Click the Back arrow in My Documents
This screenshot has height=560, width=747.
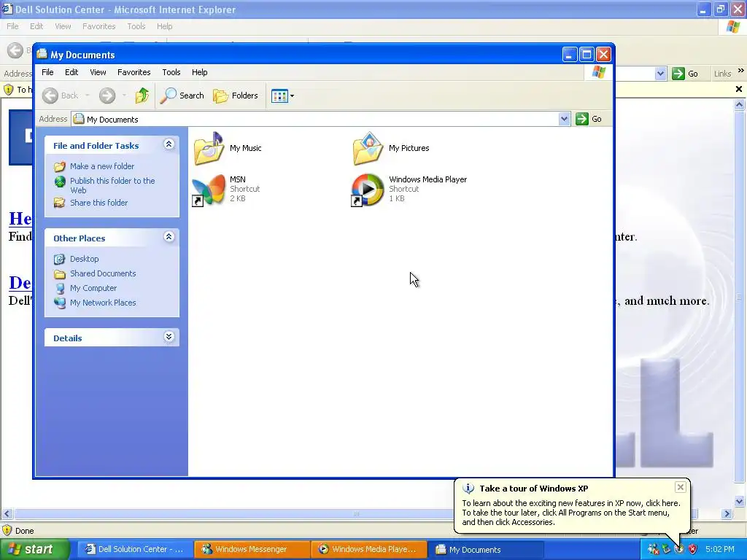click(x=50, y=96)
